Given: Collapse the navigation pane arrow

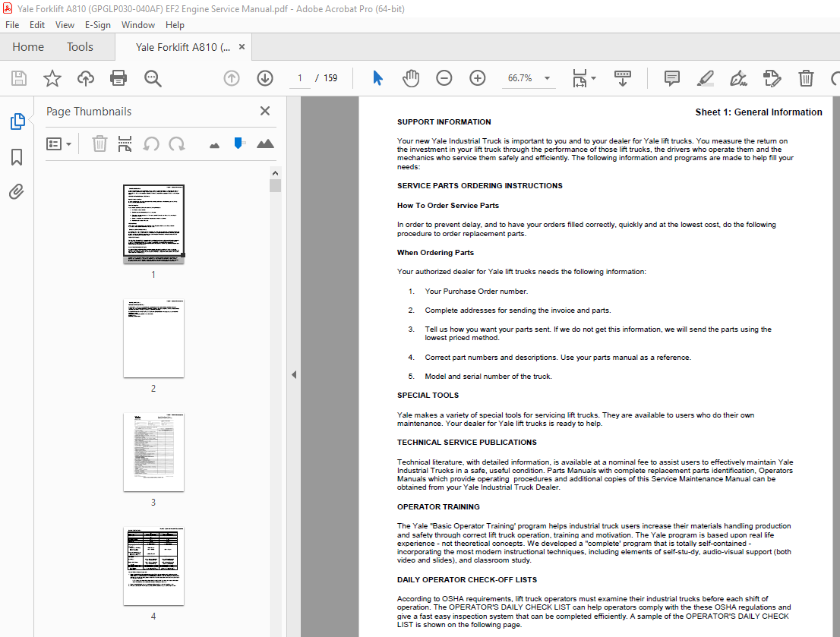Looking at the screenshot, I should pos(294,374).
